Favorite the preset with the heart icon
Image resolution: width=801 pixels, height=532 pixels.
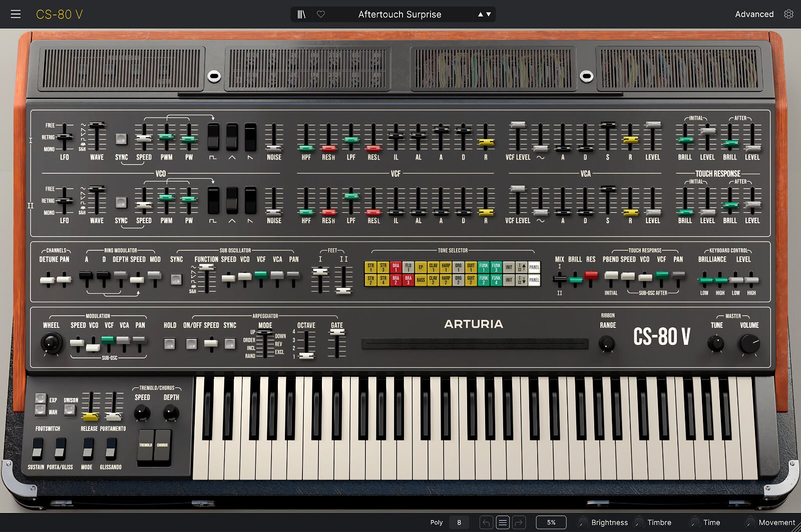click(321, 14)
